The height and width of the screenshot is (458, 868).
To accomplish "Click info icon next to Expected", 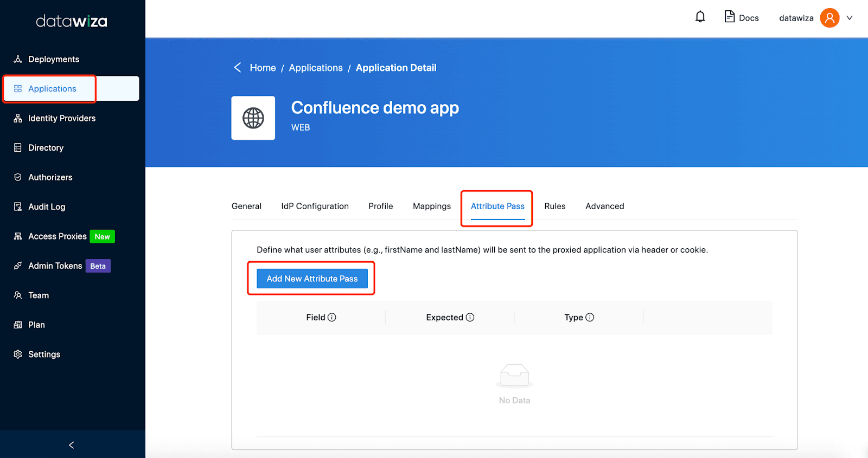I will tap(470, 318).
